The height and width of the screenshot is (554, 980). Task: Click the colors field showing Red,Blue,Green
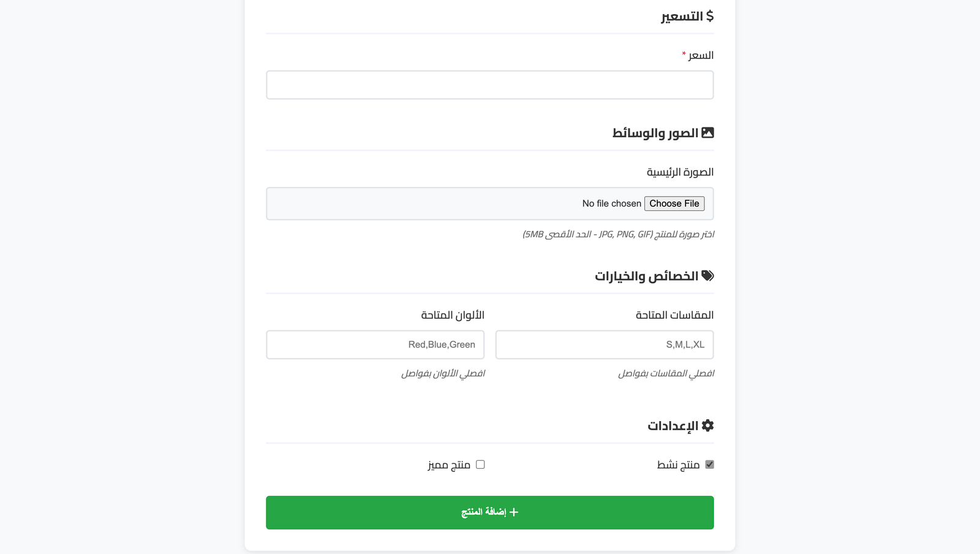point(375,345)
